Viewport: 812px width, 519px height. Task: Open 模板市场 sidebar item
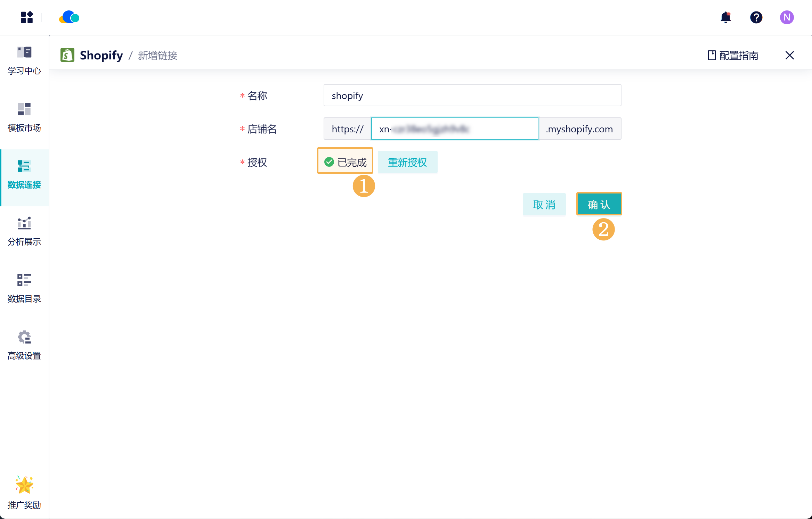click(24, 118)
